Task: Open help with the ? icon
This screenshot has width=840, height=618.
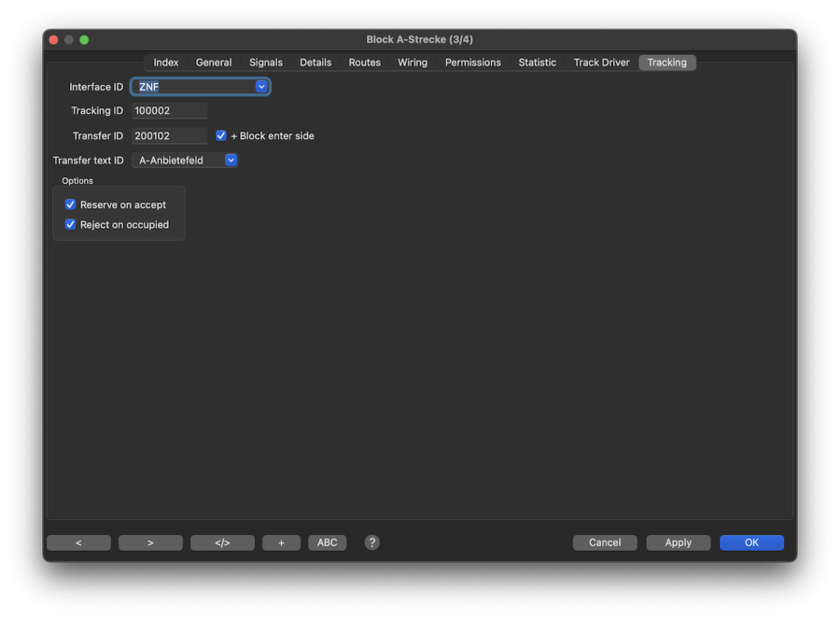Action: pyautogui.click(x=371, y=542)
